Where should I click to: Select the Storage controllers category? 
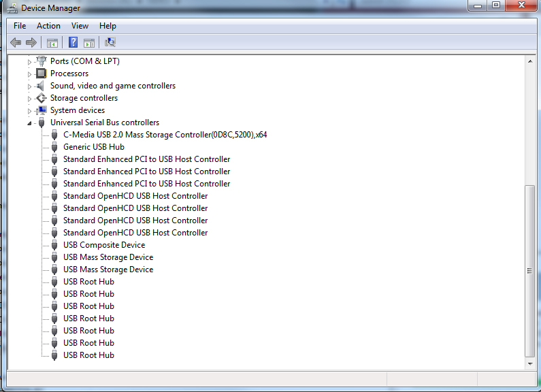click(84, 98)
